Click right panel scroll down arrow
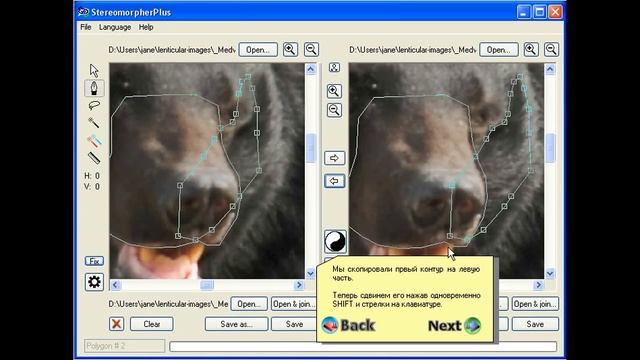This screenshot has height=360, width=640. (550, 273)
